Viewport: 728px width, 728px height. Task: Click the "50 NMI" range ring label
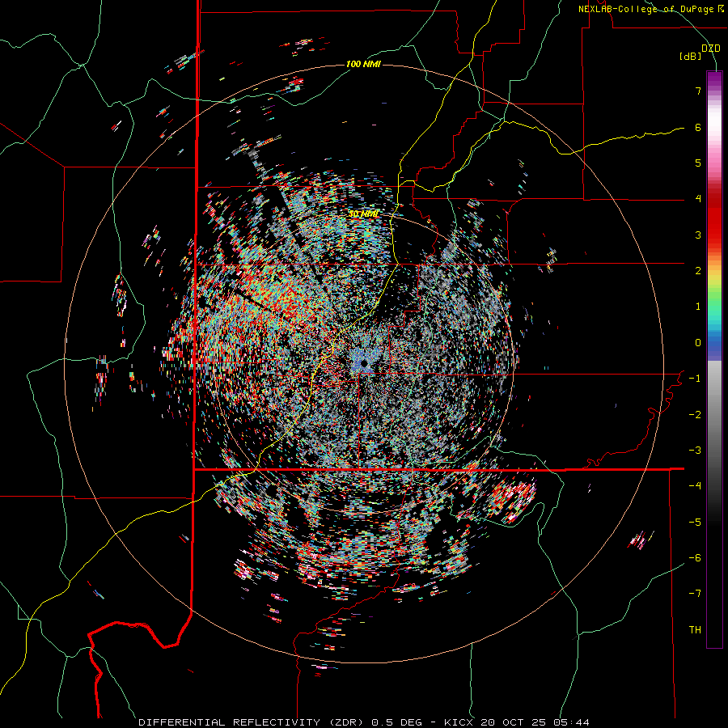tap(363, 214)
